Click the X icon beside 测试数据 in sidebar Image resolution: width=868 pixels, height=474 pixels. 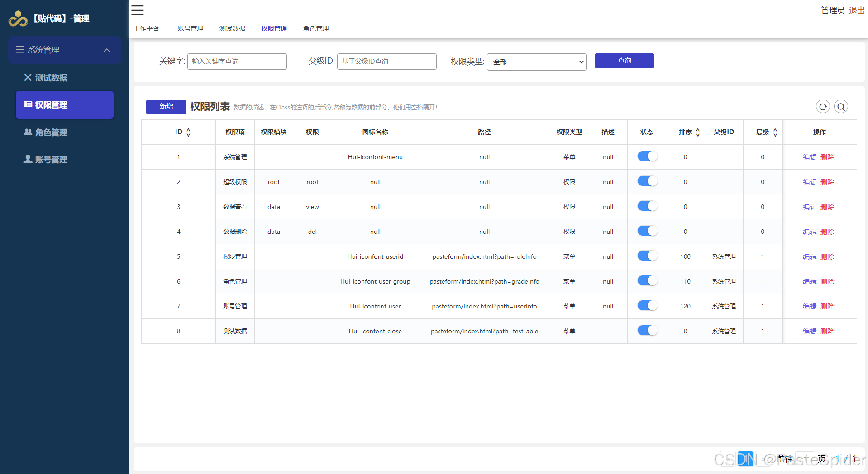coord(28,77)
